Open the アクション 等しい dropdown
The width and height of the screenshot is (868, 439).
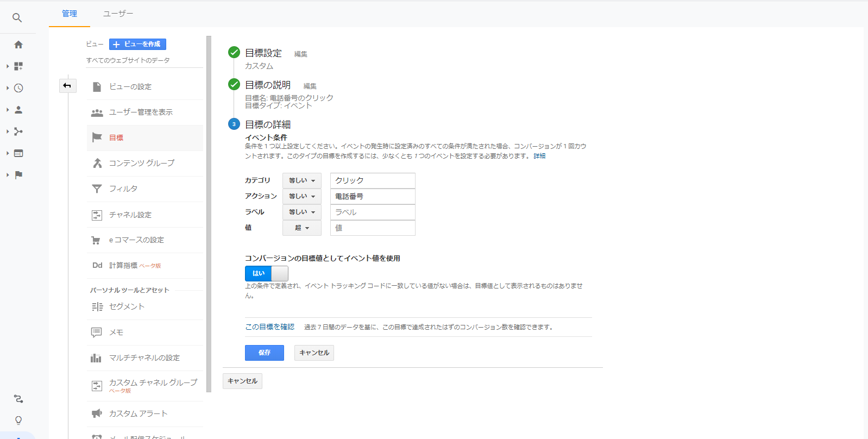coord(302,196)
